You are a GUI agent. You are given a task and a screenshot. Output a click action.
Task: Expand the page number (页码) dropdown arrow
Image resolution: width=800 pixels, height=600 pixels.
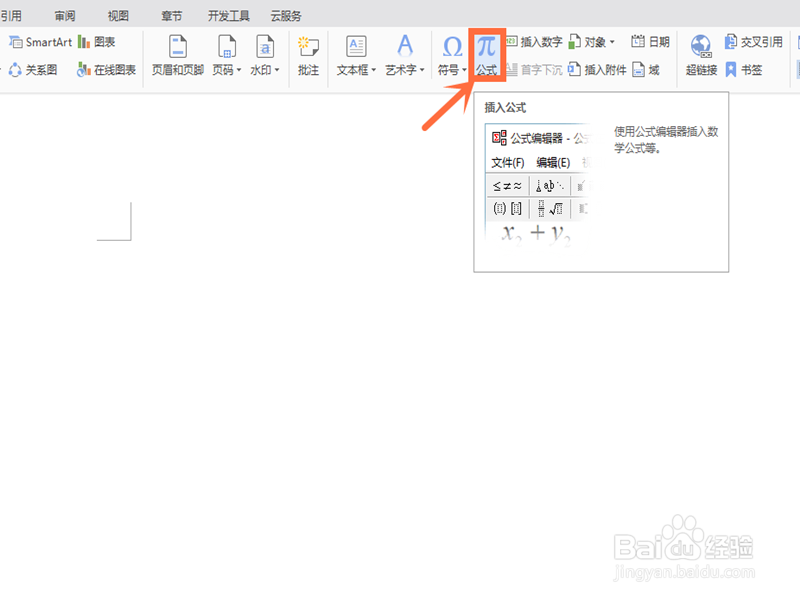(239, 70)
